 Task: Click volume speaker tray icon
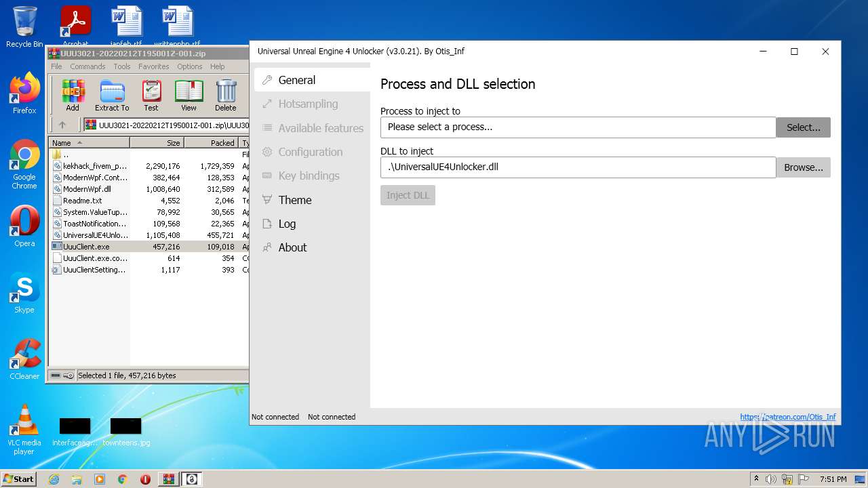point(771,479)
